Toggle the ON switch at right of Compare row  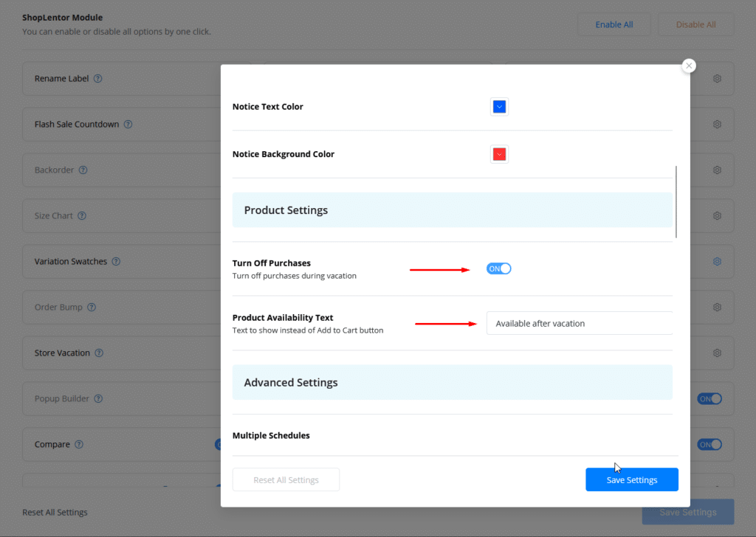click(709, 445)
